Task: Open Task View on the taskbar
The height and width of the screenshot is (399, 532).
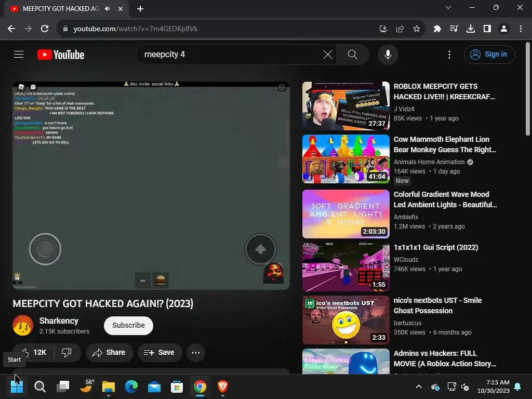Action: pyautogui.click(x=63, y=387)
